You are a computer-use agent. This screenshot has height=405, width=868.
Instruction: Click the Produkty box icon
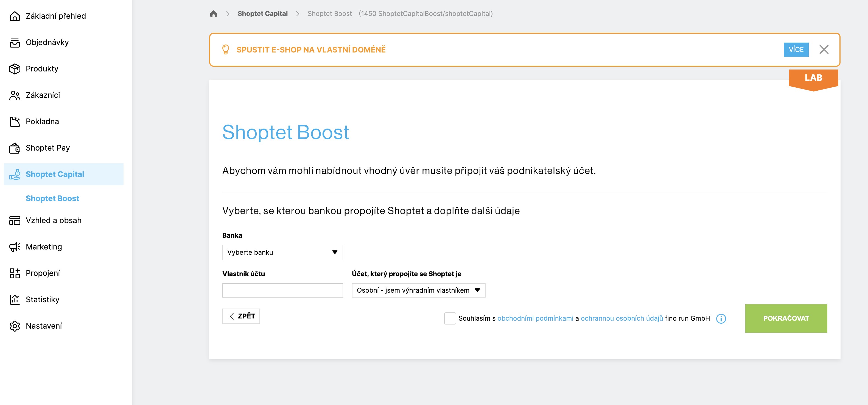15,68
